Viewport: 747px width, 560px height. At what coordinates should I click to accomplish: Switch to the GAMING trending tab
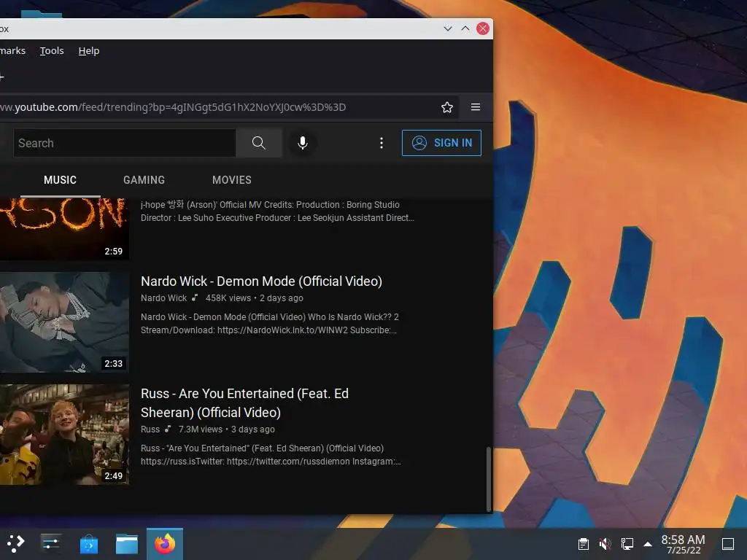coord(144,180)
